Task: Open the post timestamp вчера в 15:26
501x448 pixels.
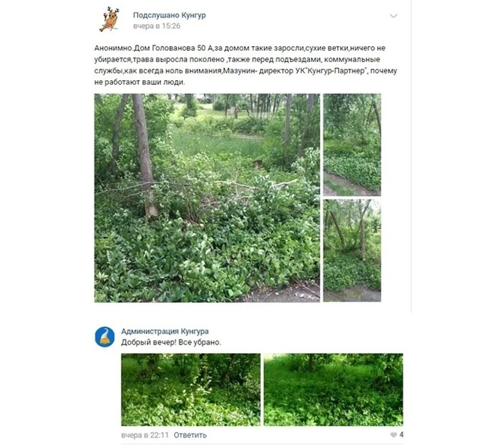Action: (156, 26)
